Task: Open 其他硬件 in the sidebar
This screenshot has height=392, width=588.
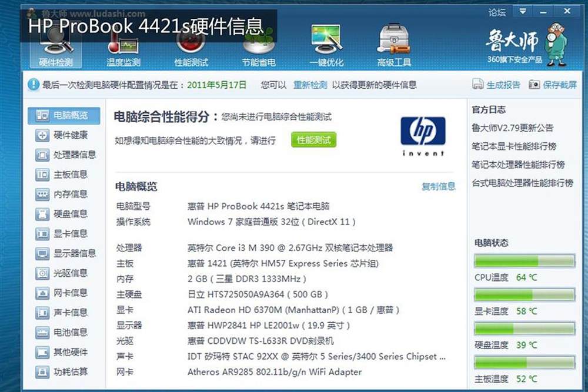Action: coord(62,352)
